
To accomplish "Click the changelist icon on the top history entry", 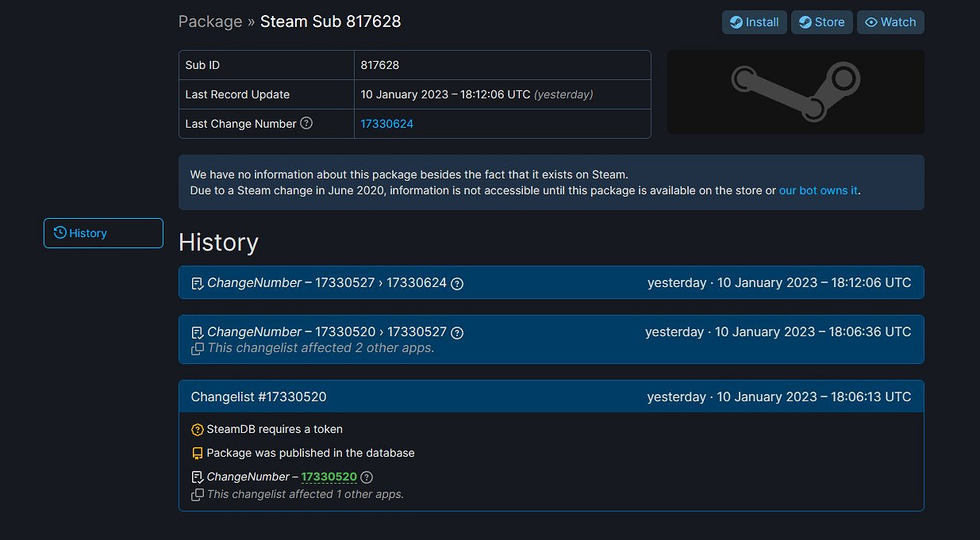I will [x=197, y=283].
